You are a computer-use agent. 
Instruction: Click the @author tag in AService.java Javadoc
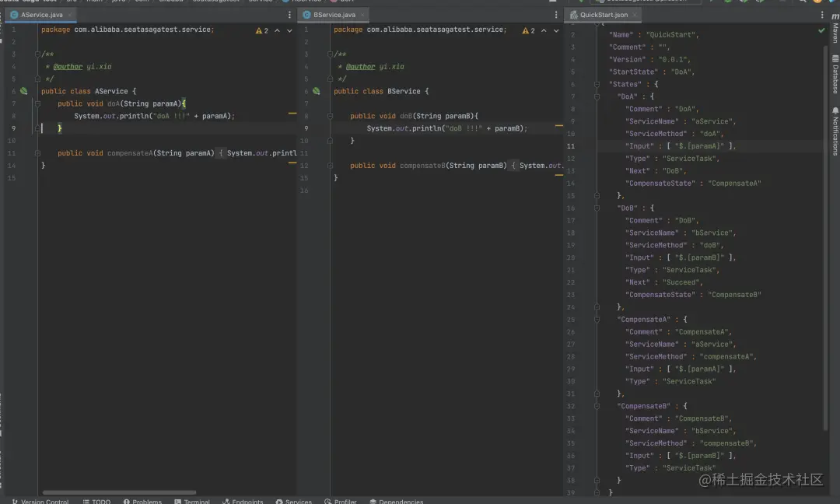pos(68,66)
